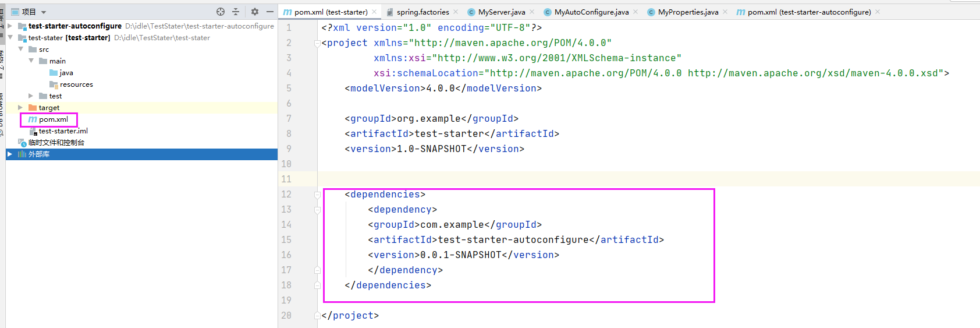The width and height of the screenshot is (980, 328).
Task: Close pom.xml (test-starter-autoconfigure) tab
Action: (x=878, y=12)
